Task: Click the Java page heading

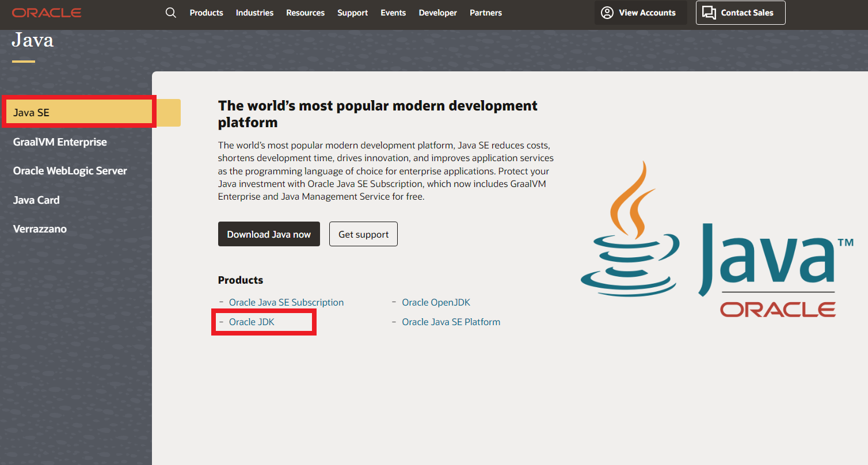Action: 33,40
